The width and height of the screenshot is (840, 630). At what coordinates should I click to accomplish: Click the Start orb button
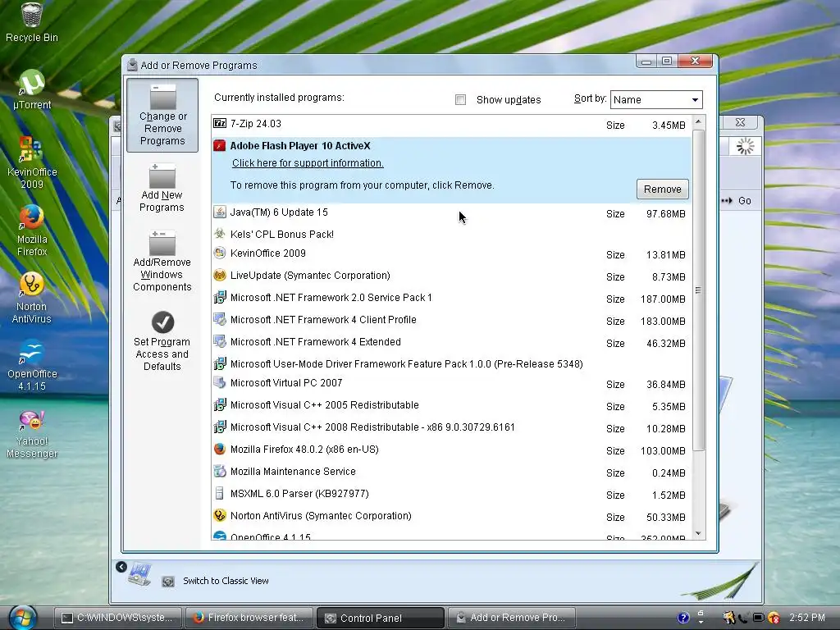point(22,617)
